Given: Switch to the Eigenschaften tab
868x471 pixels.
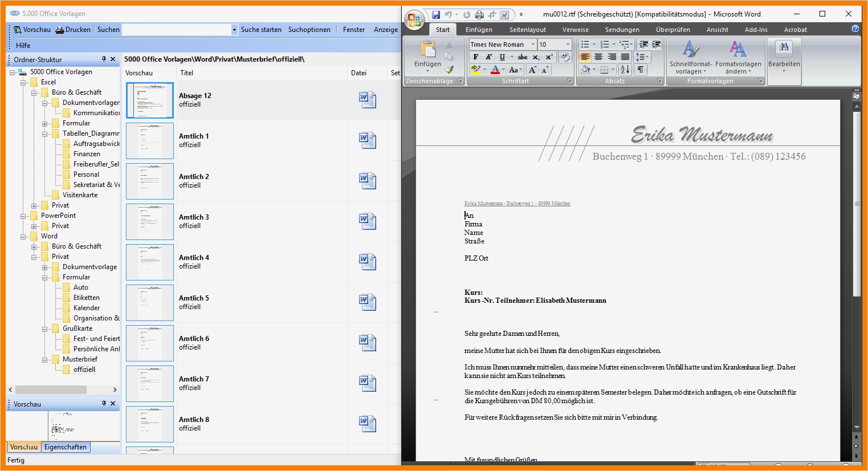Looking at the screenshot, I should (66, 447).
